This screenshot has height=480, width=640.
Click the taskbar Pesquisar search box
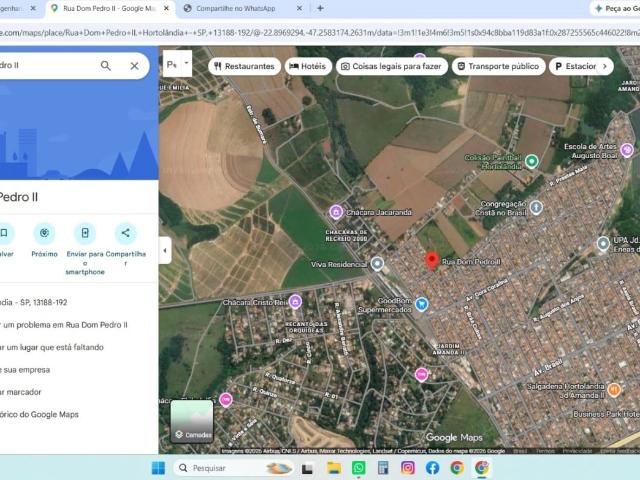(x=234, y=468)
